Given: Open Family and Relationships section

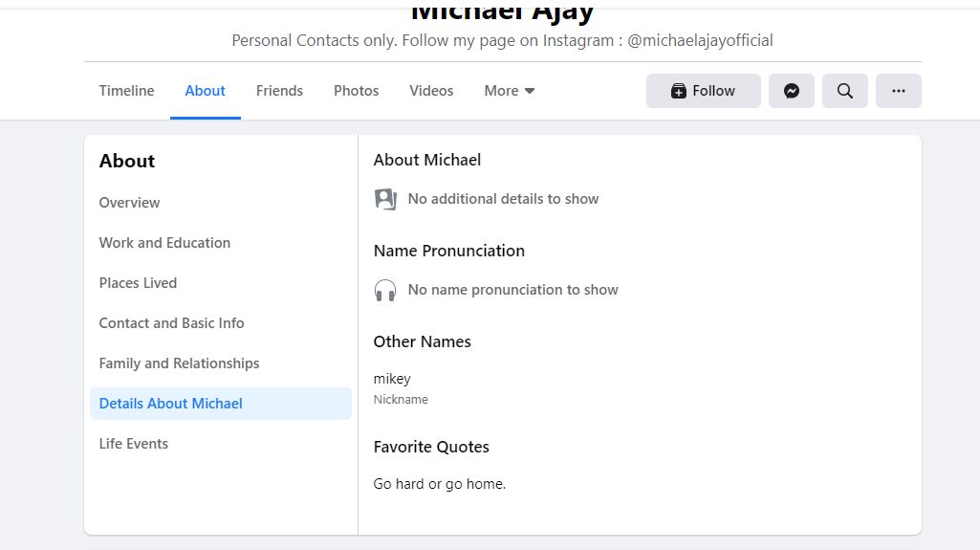Looking at the screenshot, I should click(179, 363).
